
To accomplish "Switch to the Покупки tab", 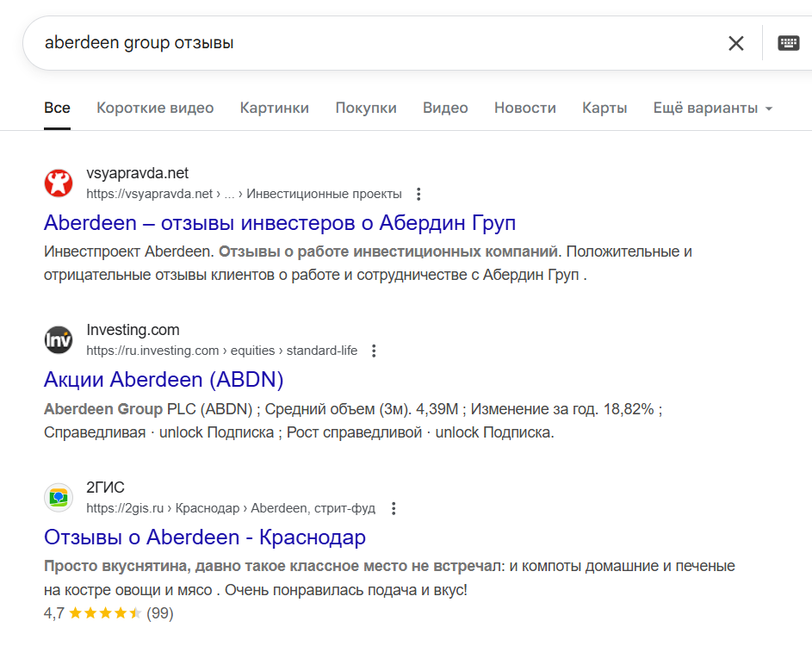I will (x=366, y=108).
